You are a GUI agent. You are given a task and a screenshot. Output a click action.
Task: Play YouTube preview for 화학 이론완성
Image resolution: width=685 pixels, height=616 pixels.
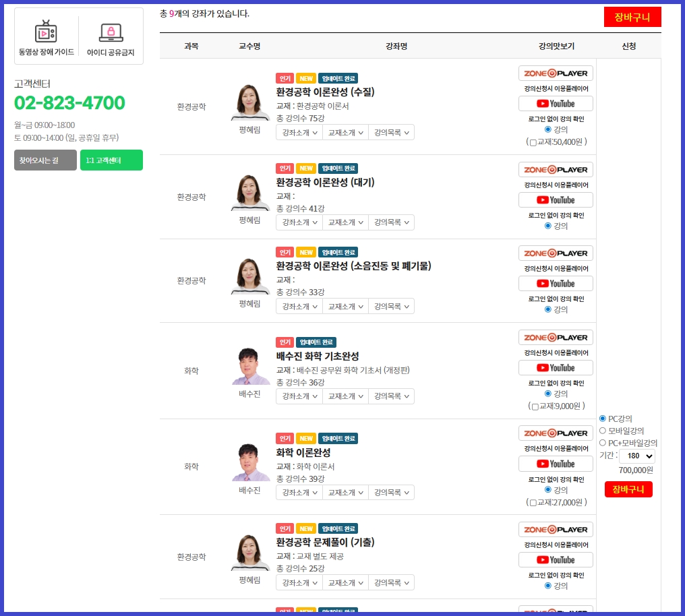point(556,464)
